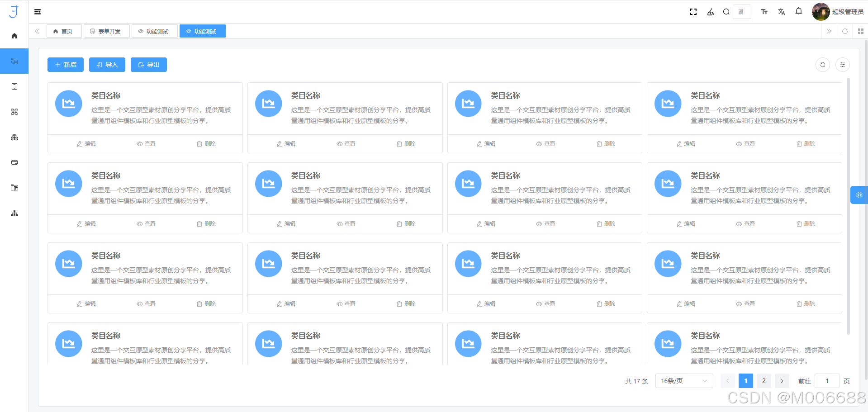Open the folder document sidebar icon
The height and width of the screenshot is (412, 868).
point(14,188)
